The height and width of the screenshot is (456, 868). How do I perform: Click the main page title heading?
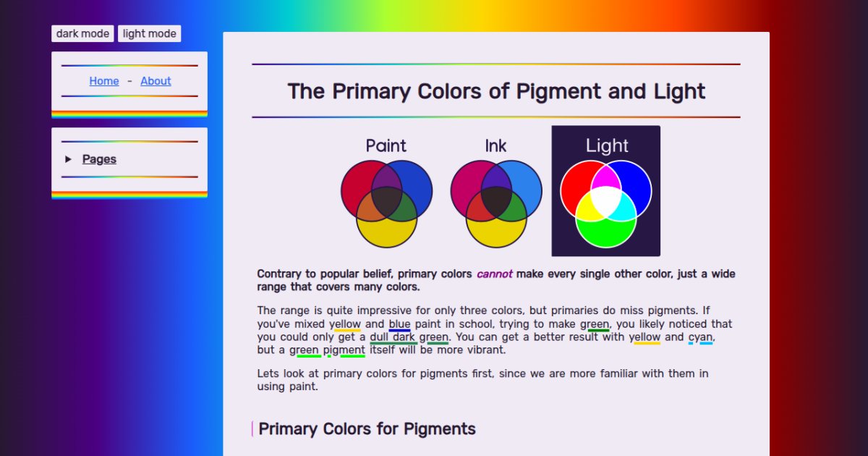click(x=495, y=91)
